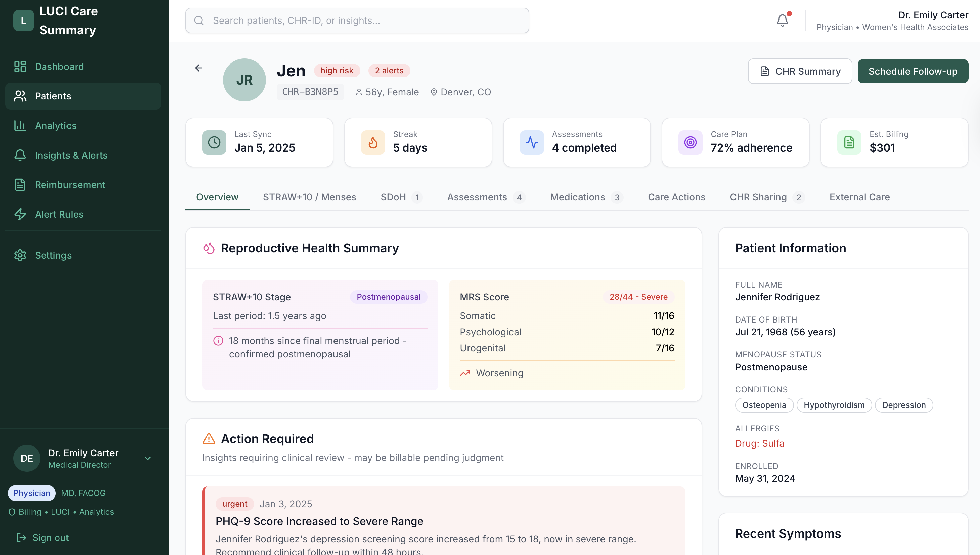The image size is (980, 555).
Task: Select the Patients sidebar icon
Action: point(20,96)
